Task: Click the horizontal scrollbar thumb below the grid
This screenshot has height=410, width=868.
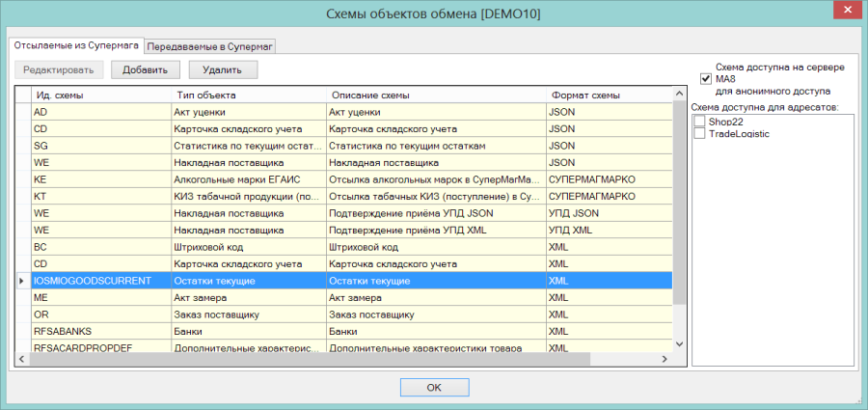Action: click(x=310, y=359)
